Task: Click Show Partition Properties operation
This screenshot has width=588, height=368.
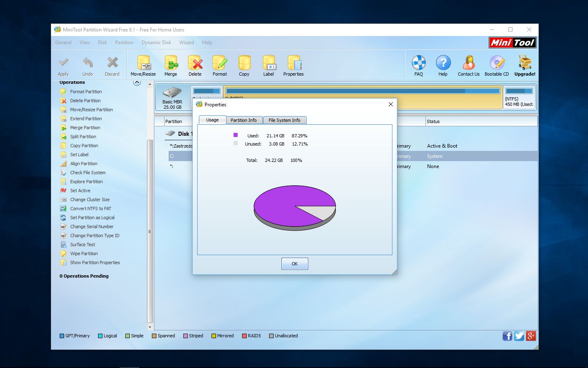Action: coord(95,263)
